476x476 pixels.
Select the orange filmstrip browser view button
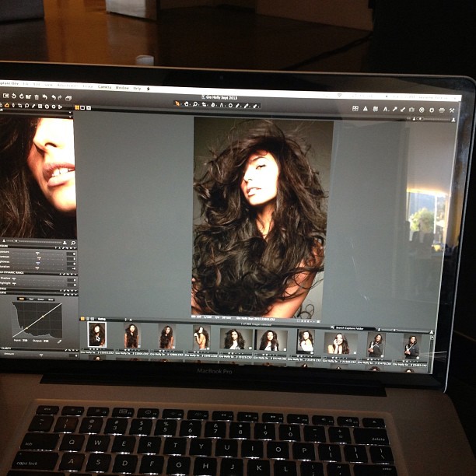click(82, 318)
